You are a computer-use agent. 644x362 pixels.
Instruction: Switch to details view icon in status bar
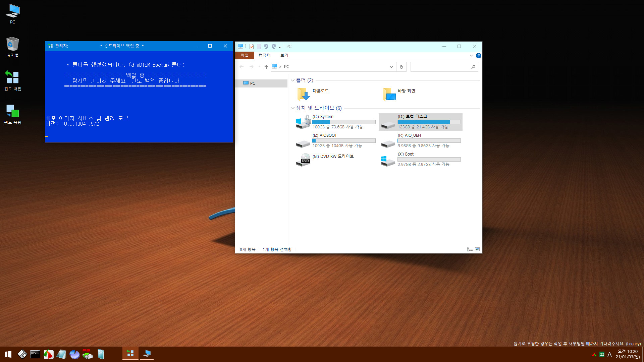pos(470,249)
